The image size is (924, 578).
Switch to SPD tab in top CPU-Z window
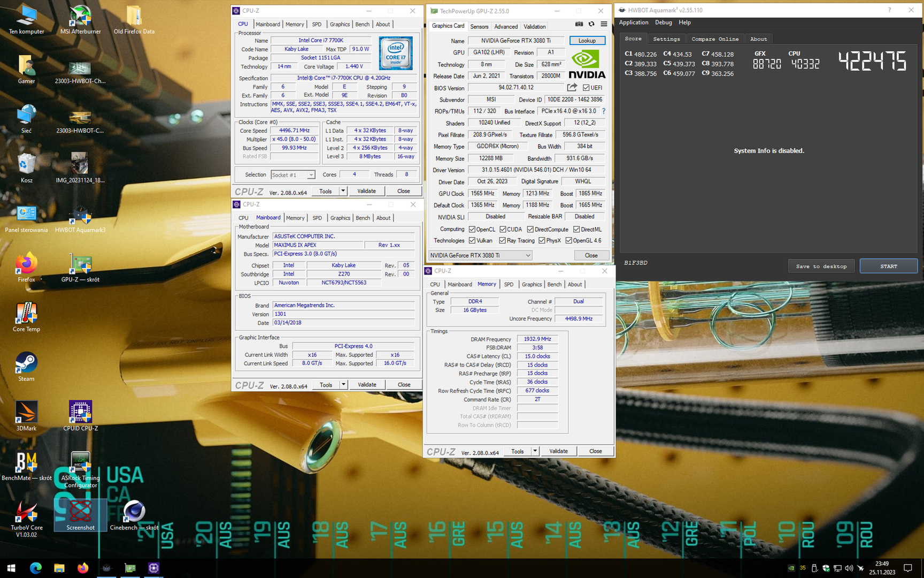coord(317,24)
